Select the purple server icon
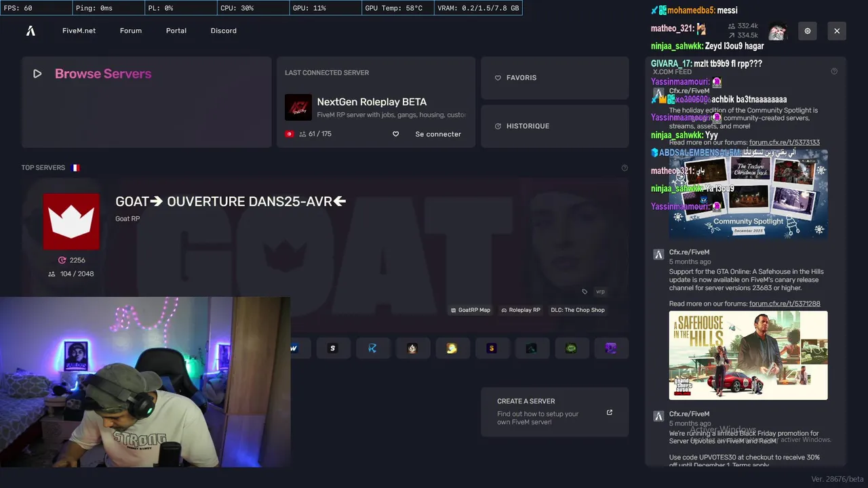868x488 pixels. click(x=611, y=348)
